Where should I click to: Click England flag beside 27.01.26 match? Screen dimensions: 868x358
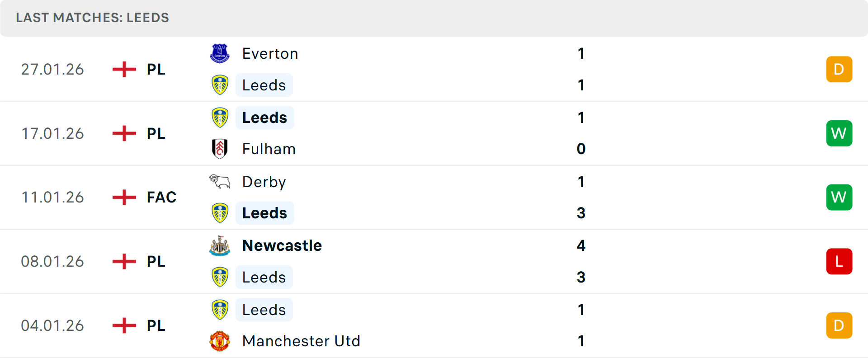124,69
